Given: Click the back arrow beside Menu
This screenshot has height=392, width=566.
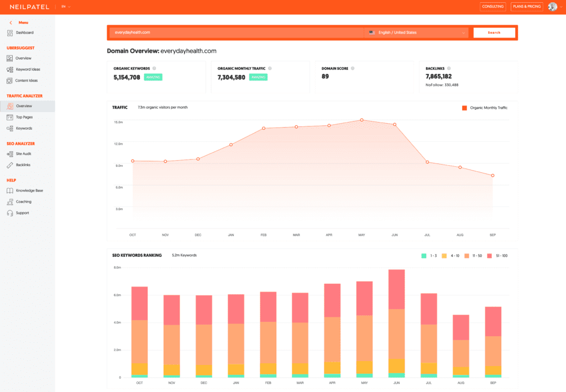Looking at the screenshot, I should tap(11, 22).
